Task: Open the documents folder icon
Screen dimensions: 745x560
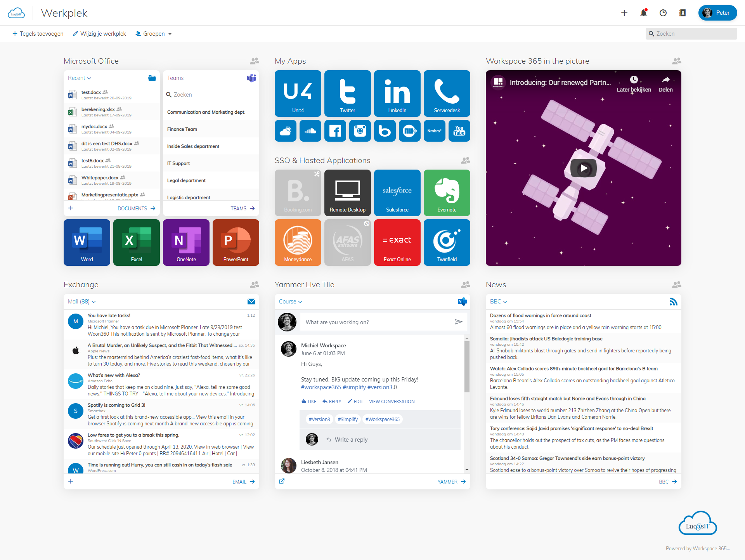Action: tap(152, 78)
